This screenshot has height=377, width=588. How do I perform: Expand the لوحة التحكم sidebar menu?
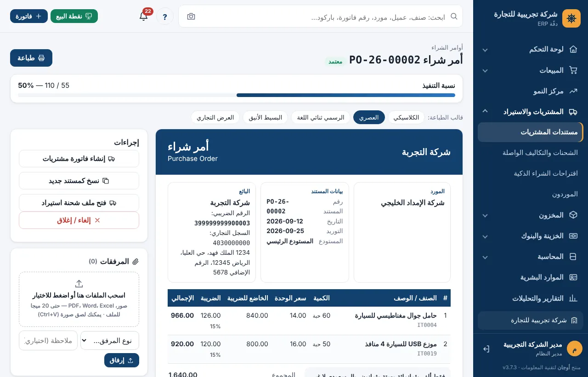pos(531,49)
